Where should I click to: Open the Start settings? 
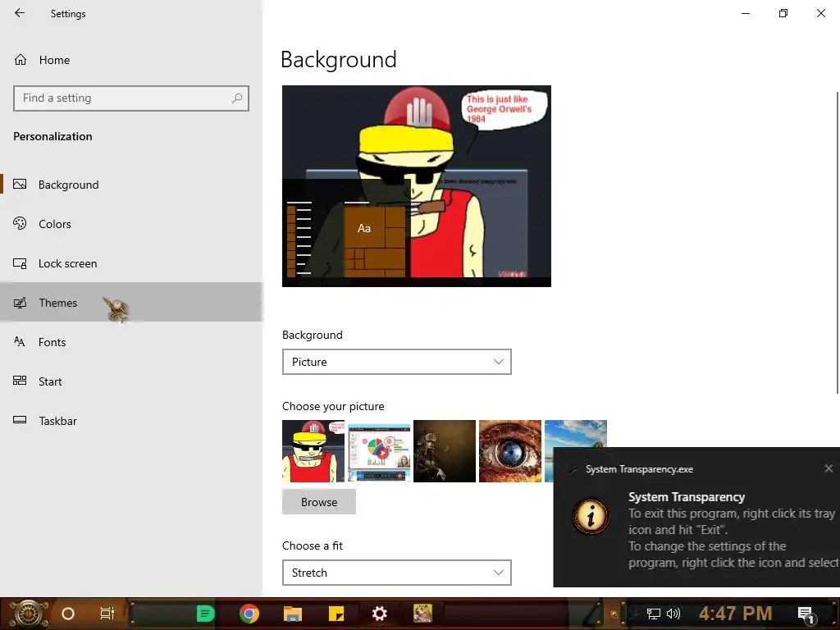(131, 381)
